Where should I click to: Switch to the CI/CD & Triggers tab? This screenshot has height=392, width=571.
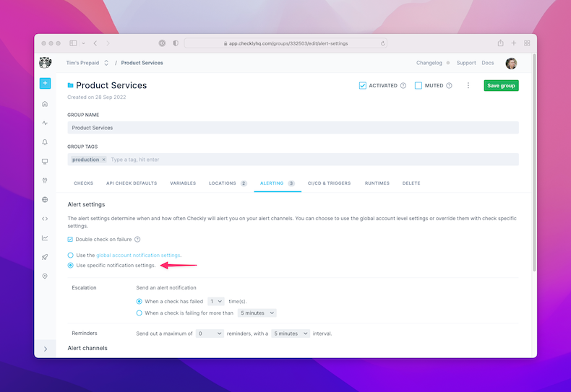tap(329, 183)
